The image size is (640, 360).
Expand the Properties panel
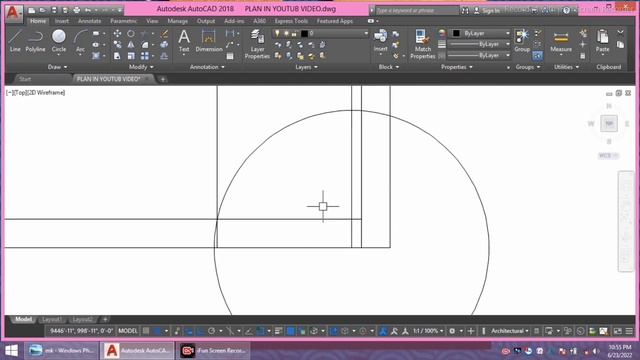[457, 67]
